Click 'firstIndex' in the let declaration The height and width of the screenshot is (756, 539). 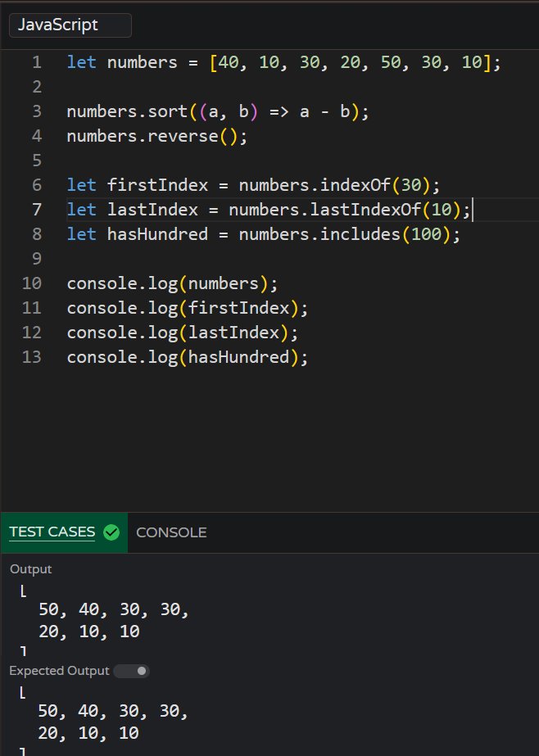(157, 185)
